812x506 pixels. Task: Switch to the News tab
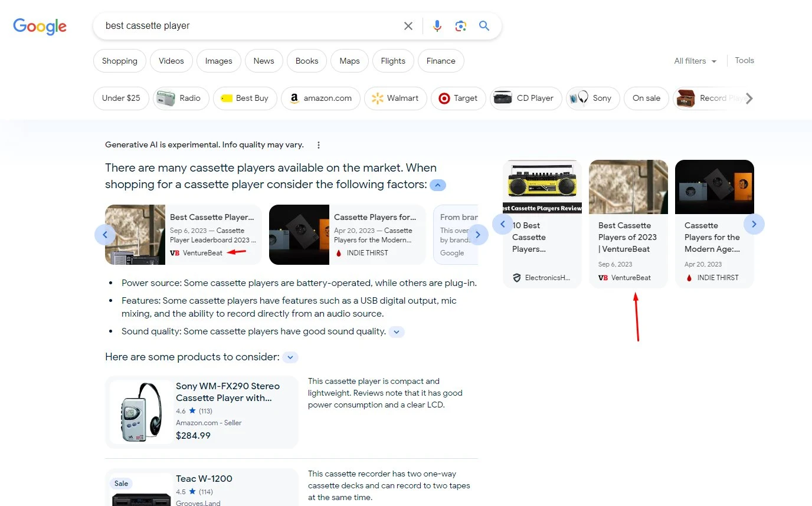point(264,61)
